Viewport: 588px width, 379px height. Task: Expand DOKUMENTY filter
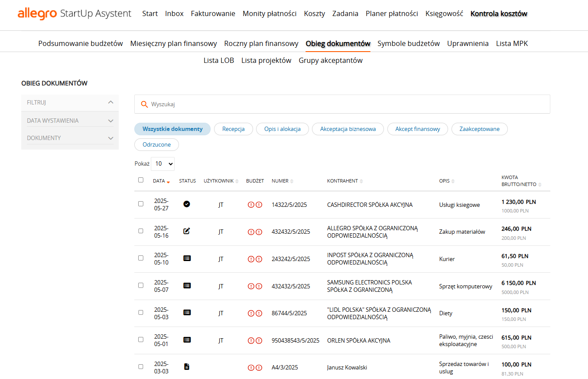[x=70, y=138]
